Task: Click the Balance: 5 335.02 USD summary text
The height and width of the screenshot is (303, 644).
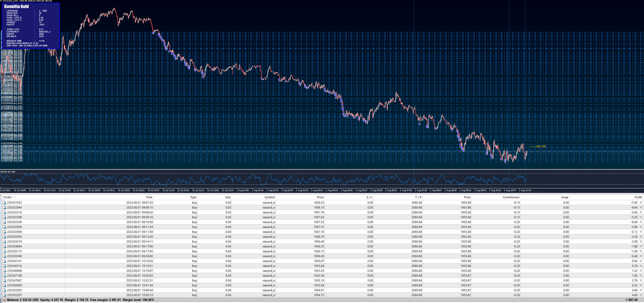Action: [x=23, y=300]
